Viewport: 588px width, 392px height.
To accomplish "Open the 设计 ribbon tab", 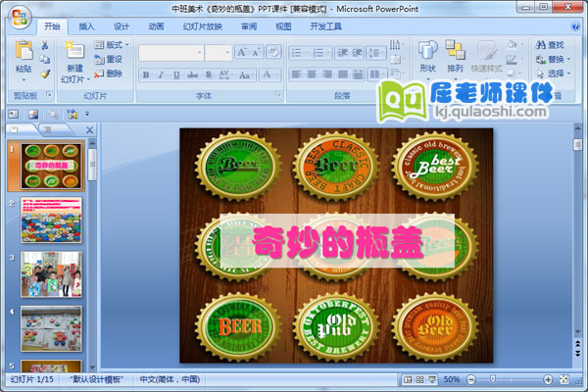I will pyautogui.click(x=122, y=26).
